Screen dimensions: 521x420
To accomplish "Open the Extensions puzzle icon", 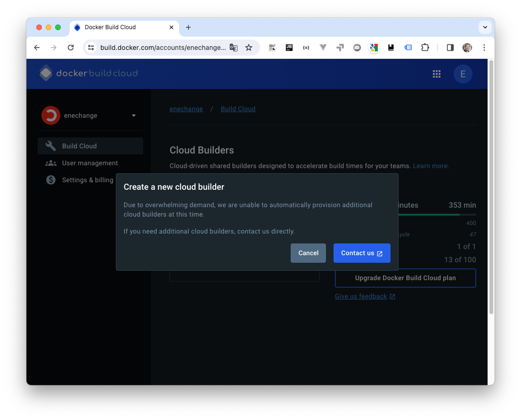I will 425,48.
